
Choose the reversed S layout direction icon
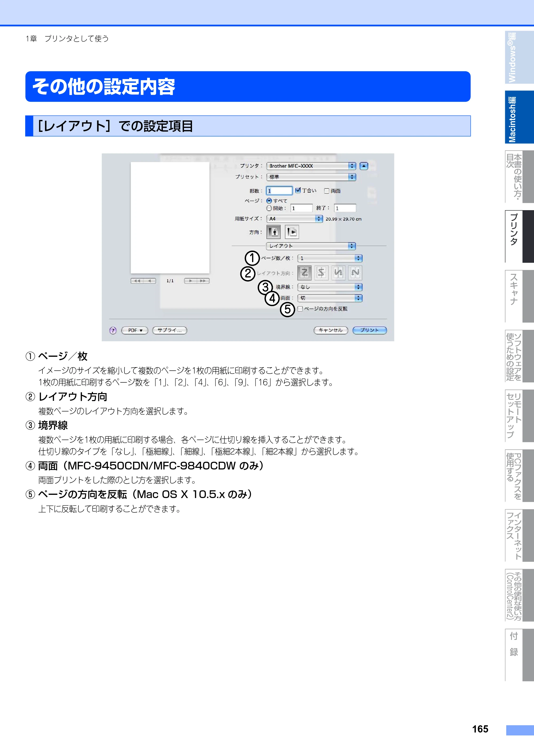tap(321, 273)
